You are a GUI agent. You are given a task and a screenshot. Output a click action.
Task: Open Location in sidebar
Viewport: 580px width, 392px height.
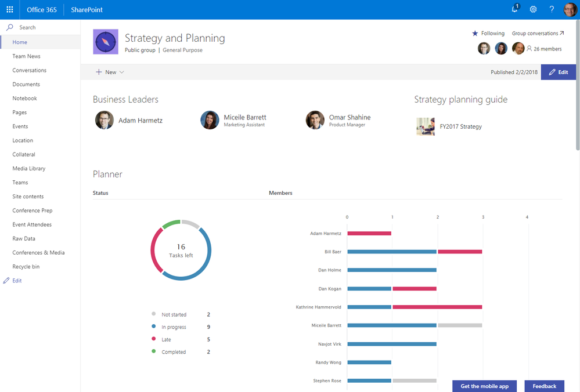click(x=23, y=140)
